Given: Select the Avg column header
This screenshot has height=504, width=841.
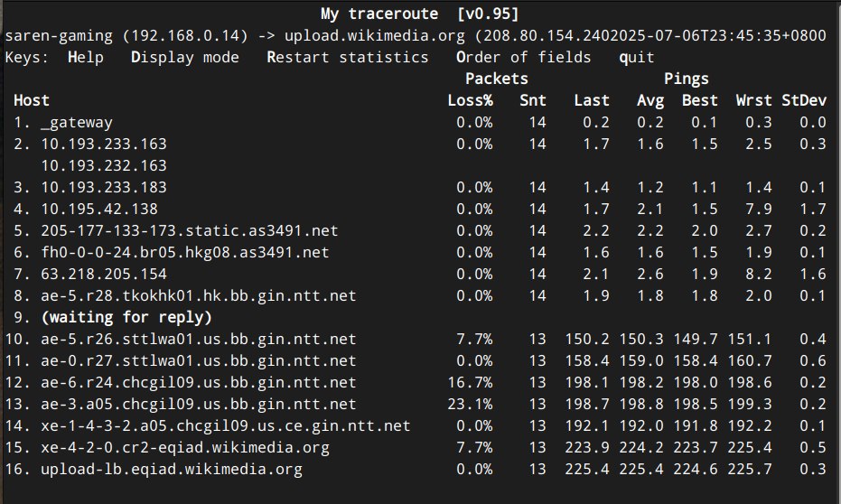Looking at the screenshot, I should click(x=650, y=100).
